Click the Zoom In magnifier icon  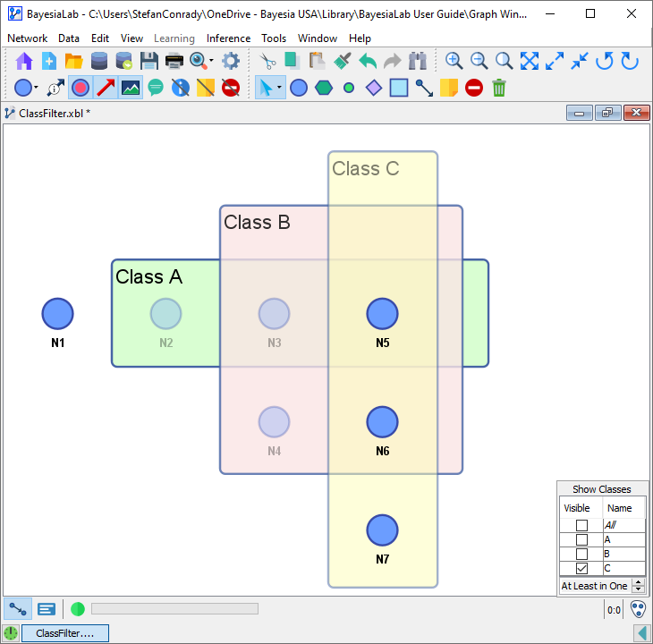click(454, 61)
